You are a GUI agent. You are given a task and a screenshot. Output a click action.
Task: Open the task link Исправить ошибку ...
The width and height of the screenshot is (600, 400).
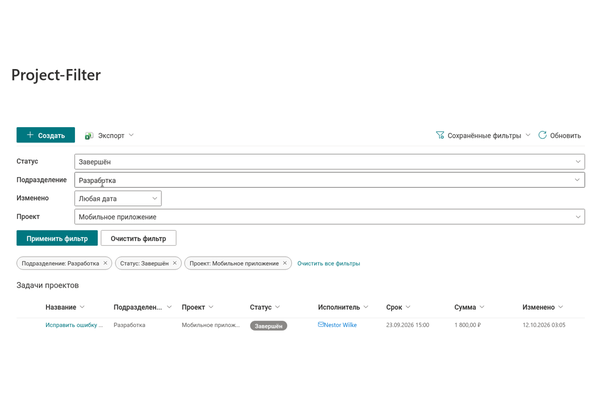coord(74,325)
